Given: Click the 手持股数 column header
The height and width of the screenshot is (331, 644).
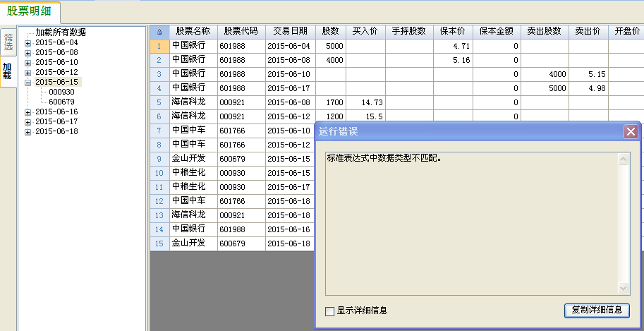Looking at the screenshot, I should point(409,32).
